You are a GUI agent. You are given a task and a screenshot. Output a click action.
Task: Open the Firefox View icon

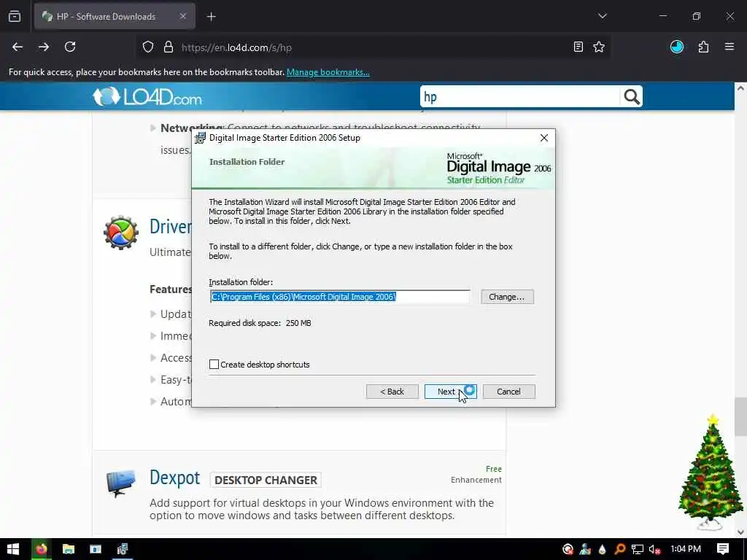pyautogui.click(x=15, y=16)
